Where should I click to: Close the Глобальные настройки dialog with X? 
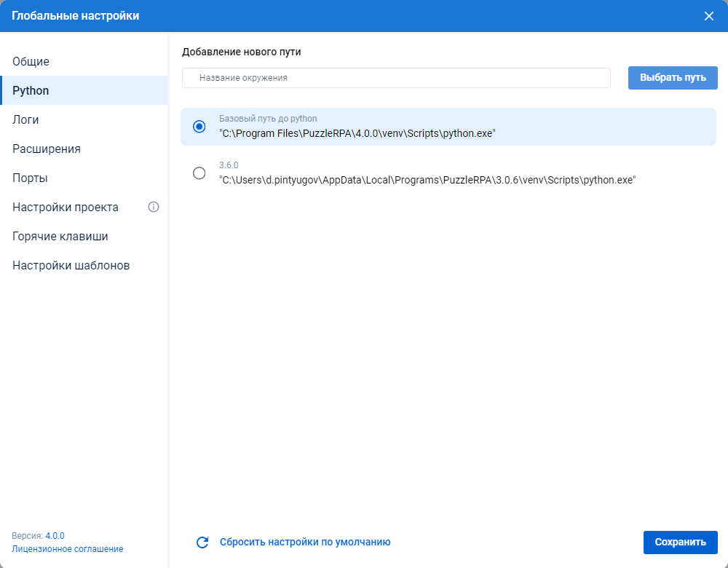(x=708, y=16)
